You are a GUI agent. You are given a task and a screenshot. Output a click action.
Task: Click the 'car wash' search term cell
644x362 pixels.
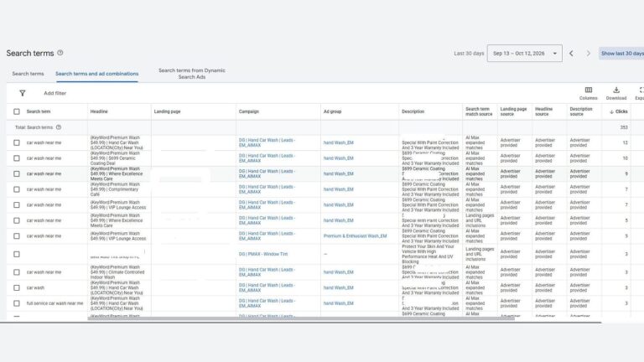pos(35,287)
